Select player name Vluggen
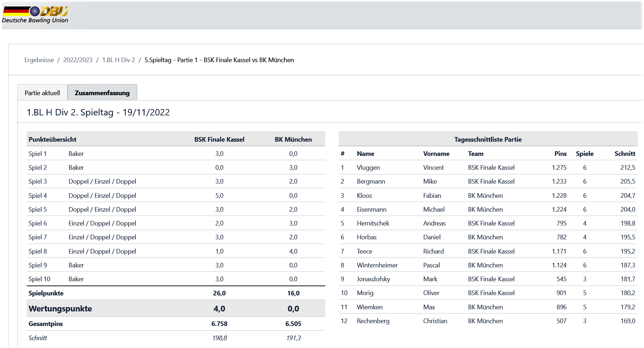Screen dimensions: 644x348 368,168
